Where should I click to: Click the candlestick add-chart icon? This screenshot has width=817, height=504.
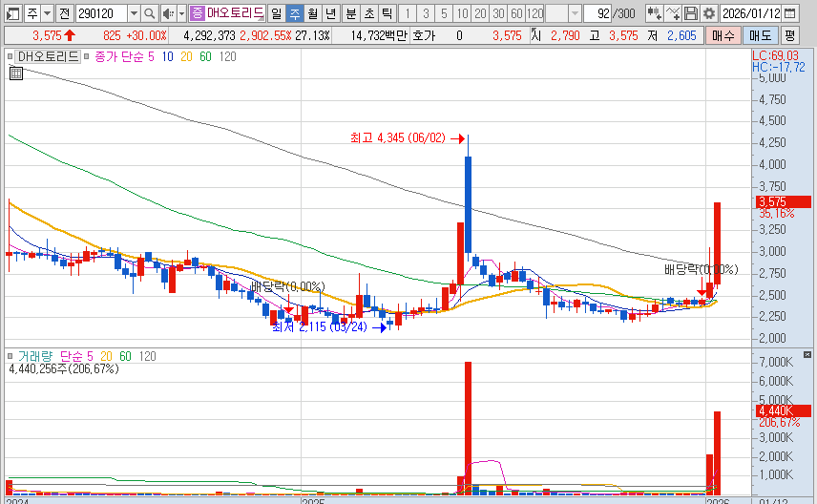[654, 13]
